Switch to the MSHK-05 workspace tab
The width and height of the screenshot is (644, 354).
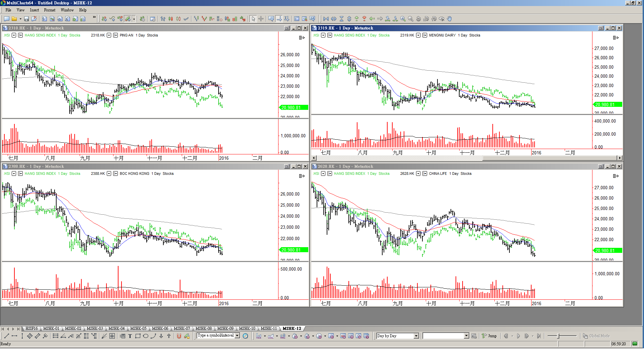point(138,329)
